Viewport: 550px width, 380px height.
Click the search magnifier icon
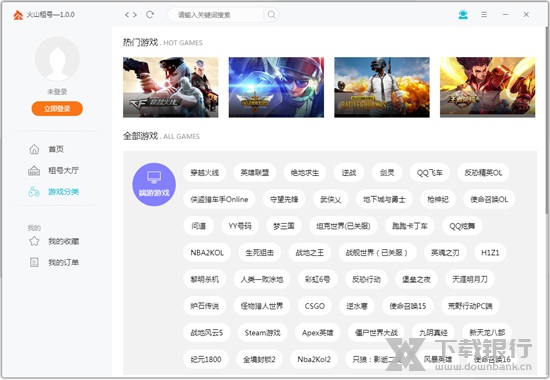[271, 15]
